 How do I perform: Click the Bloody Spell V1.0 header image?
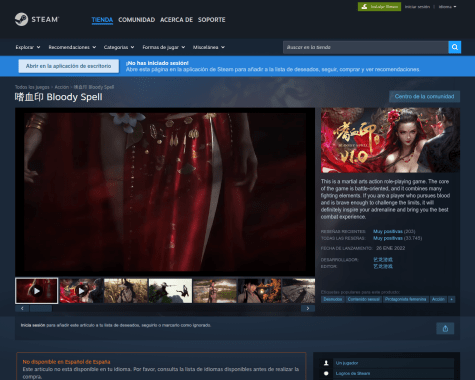[x=390, y=140]
